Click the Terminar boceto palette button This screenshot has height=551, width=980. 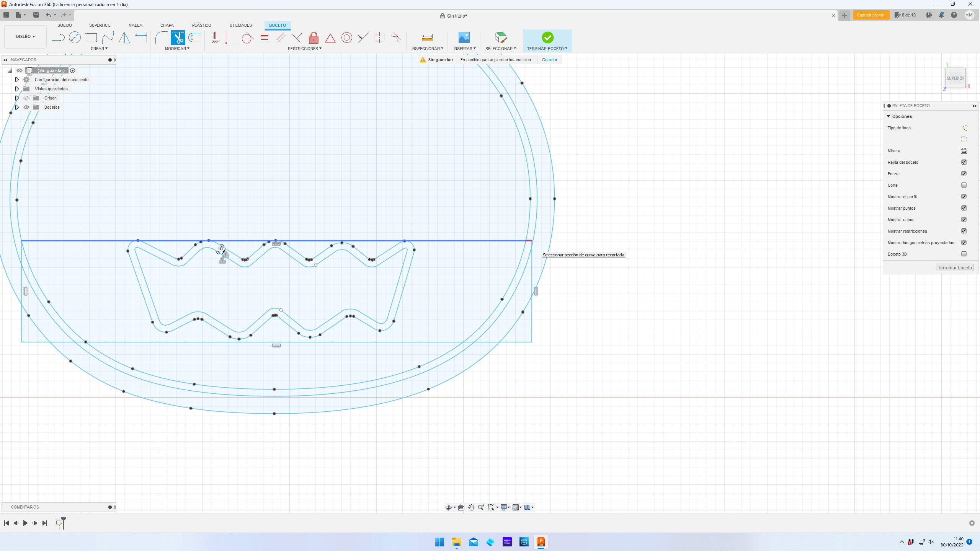(955, 268)
